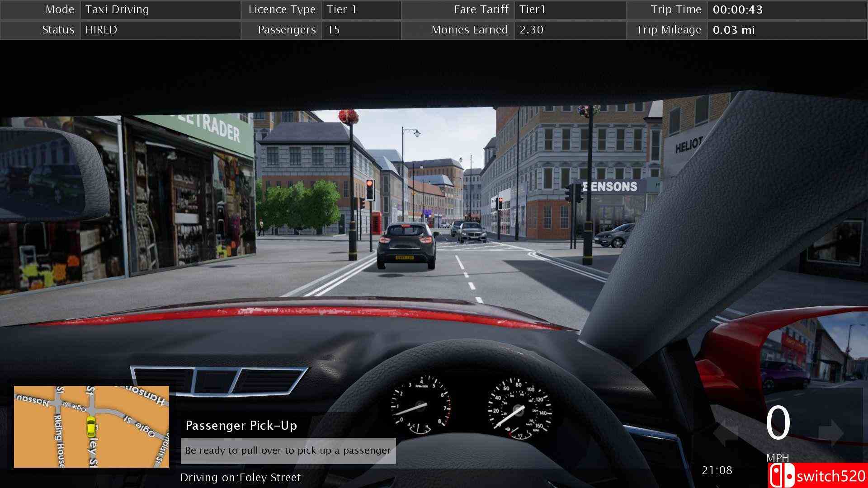Click the red telephone box
This screenshot has width=868, height=488.
[x=376, y=223]
